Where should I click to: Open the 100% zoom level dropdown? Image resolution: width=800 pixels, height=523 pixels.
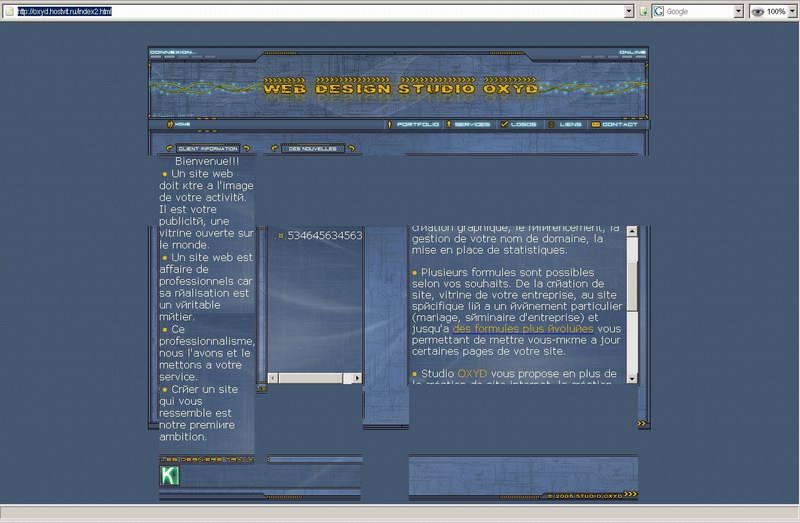click(792, 11)
